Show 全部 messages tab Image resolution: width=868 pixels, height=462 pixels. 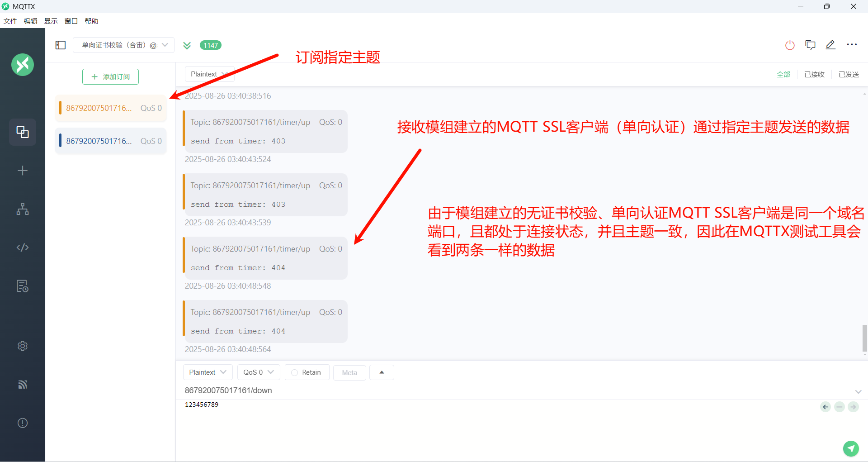click(x=783, y=75)
